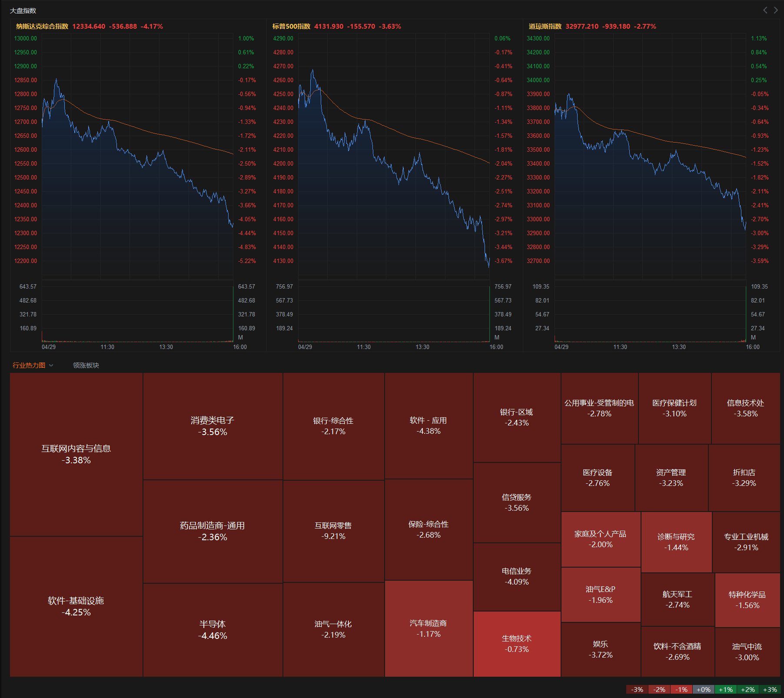Viewport: 784px width, 698px height.
Task: Click the +0% gray legend swatch
Action: 703,690
